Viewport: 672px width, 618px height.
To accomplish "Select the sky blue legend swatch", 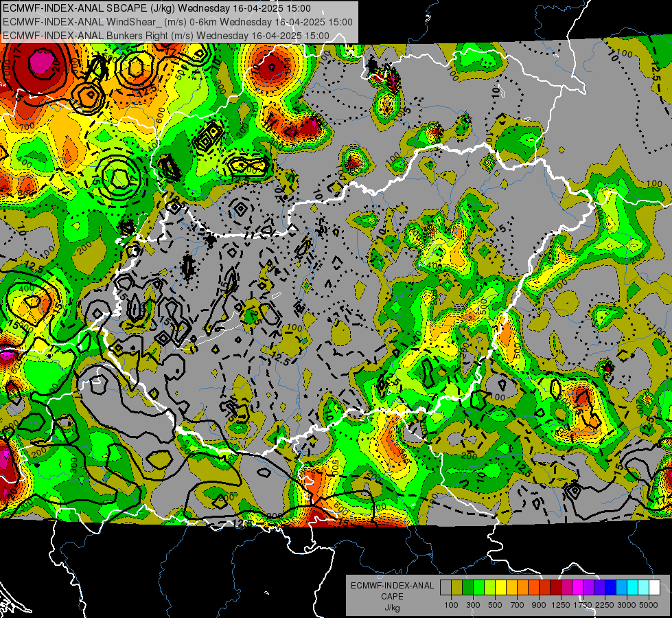I will 621,588.
